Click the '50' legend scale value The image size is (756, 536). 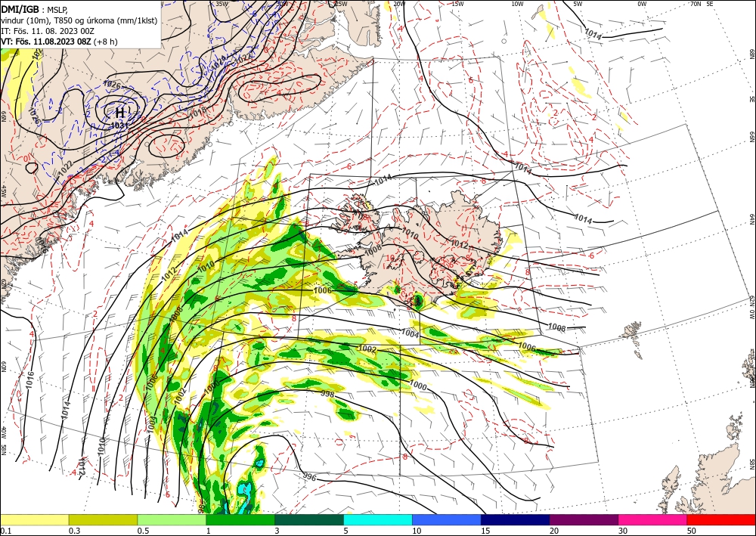tap(692, 531)
